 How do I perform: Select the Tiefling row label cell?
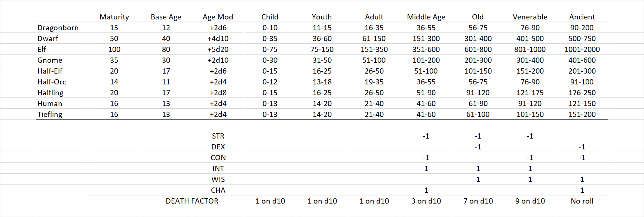[x=50, y=114]
